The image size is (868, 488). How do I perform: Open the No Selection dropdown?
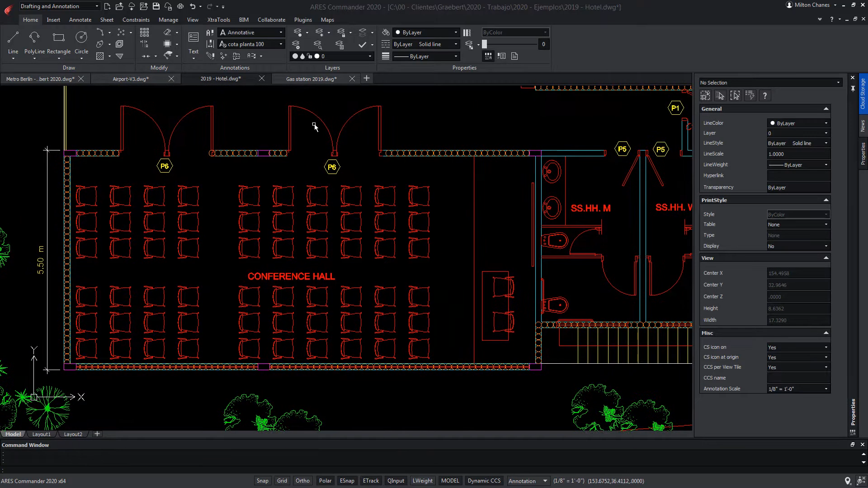coord(770,83)
